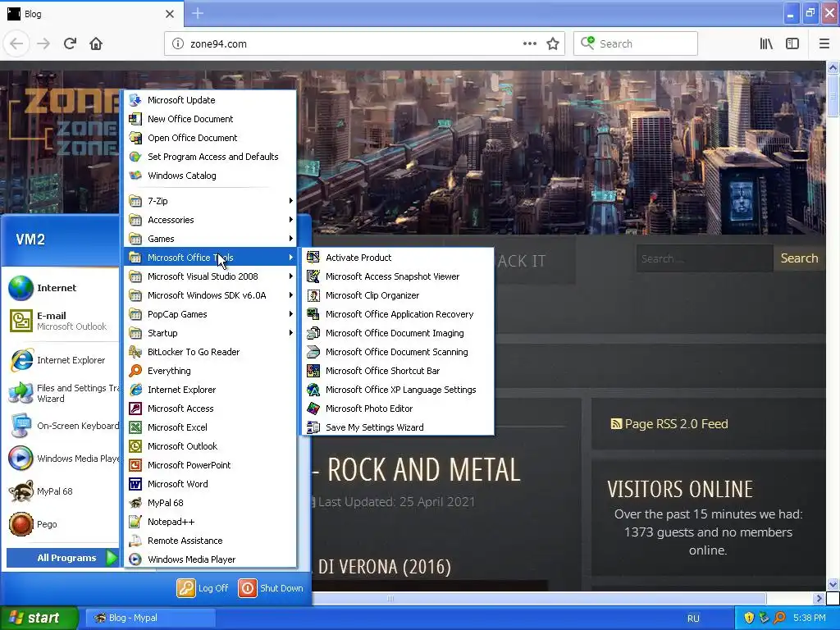Expand the Games folder
Screen dimensions: 840x630
tap(210, 239)
